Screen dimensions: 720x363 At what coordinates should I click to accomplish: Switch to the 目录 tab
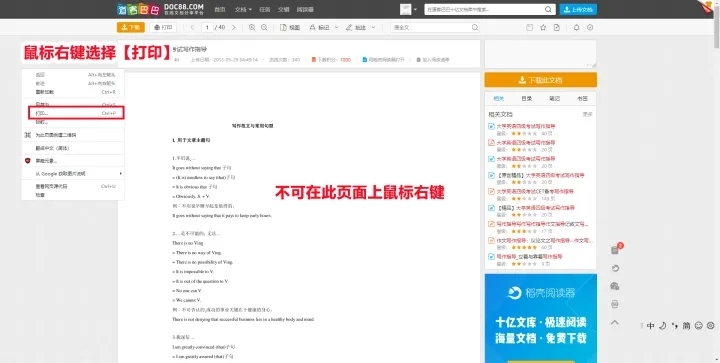click(x=526, y=99)
